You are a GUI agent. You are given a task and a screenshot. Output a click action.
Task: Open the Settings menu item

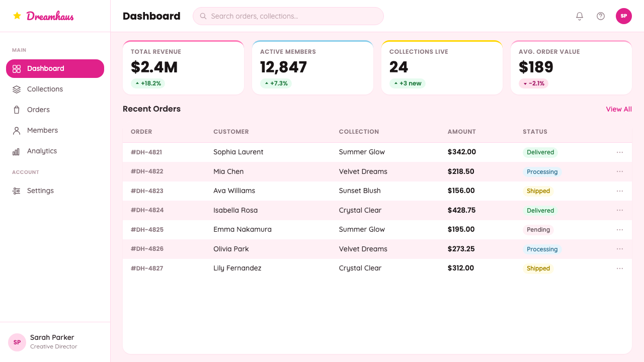pyautogui.click(x=55, y=191)
